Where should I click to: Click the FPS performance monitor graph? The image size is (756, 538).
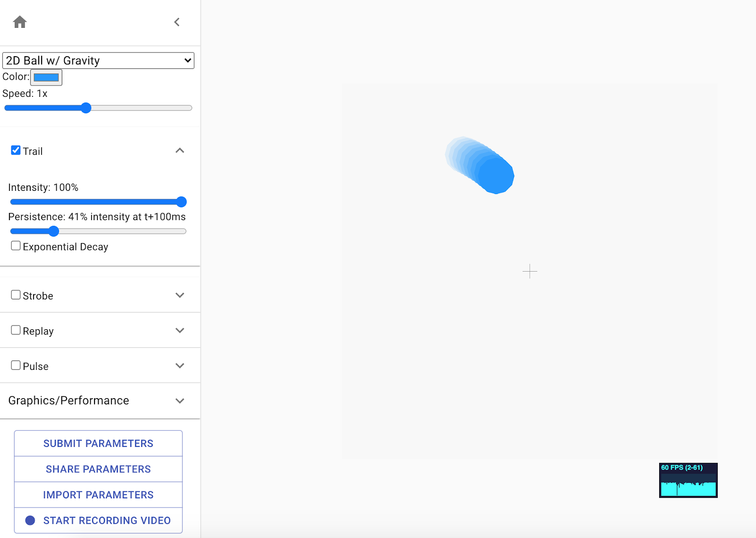click(x=688, y=480)
